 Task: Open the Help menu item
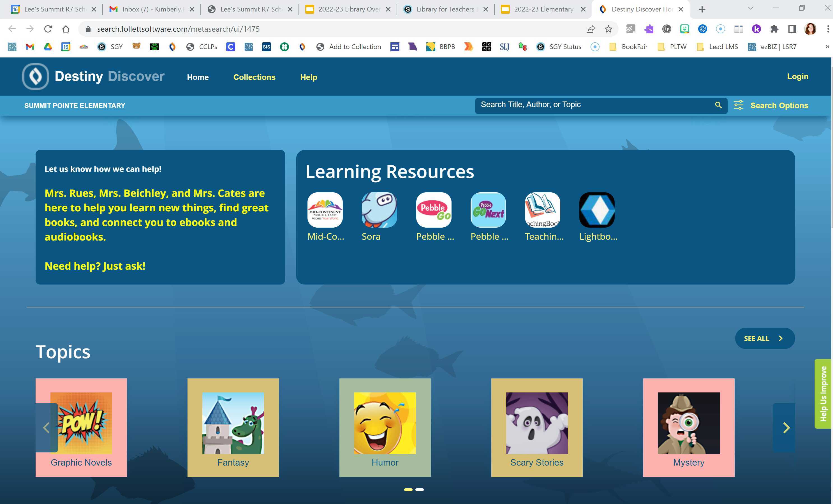[x=308, y=77]
